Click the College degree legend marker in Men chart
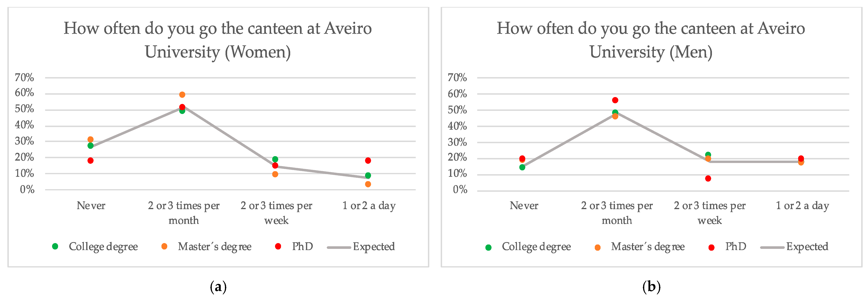Viewport: 868px width, 301px height. click(x=488, y=248)
